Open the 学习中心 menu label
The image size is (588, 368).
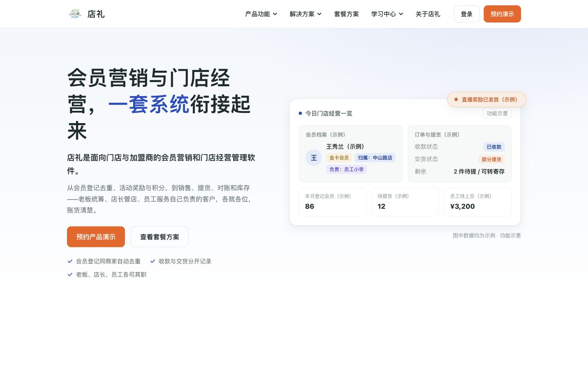(x=383, y=14)
